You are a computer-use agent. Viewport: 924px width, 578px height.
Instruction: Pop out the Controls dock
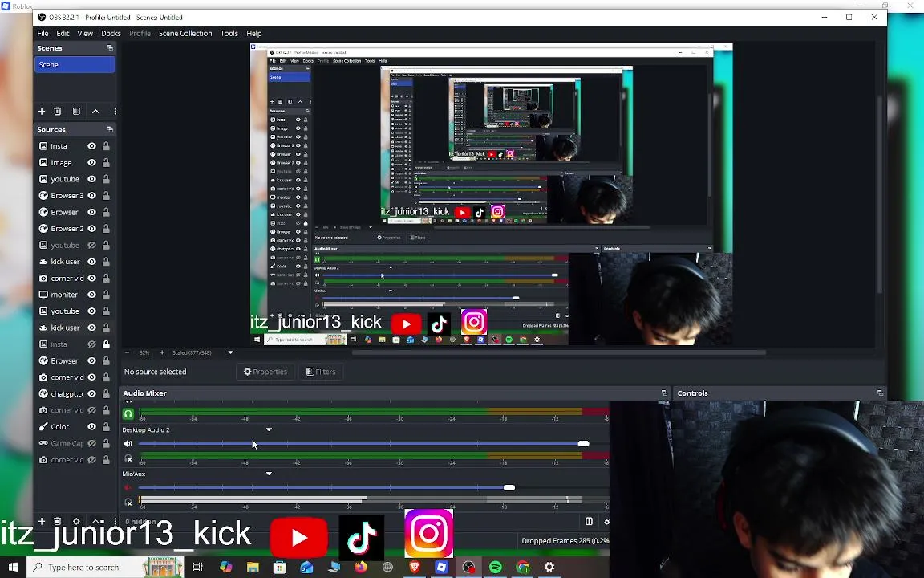pyautogui.click(x=880, y=393)
